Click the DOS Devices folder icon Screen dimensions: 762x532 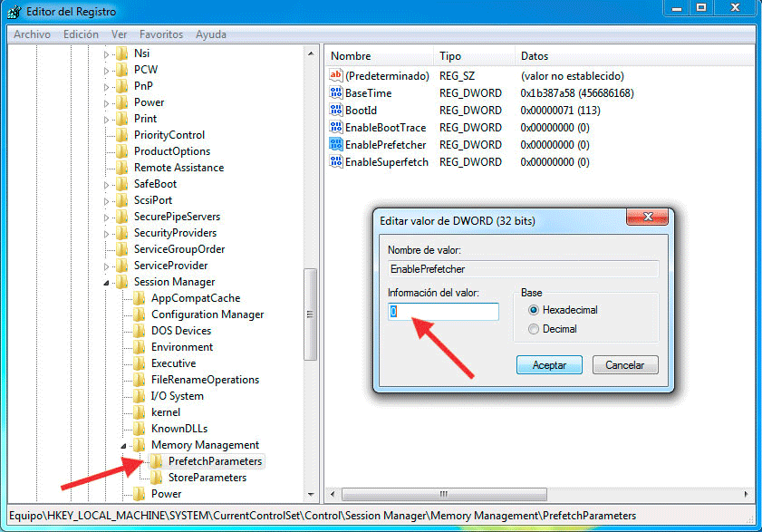point(140,330)
